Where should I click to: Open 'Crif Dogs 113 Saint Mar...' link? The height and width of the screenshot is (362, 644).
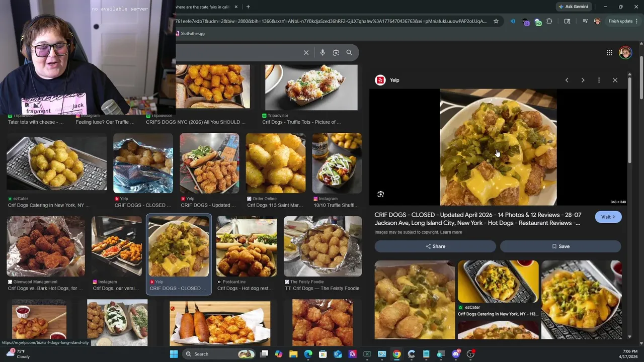click(x=275, y=205)
